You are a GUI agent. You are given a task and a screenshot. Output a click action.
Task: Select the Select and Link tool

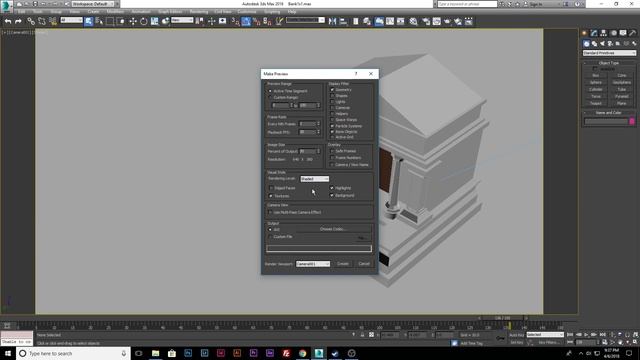coord(31,21)
